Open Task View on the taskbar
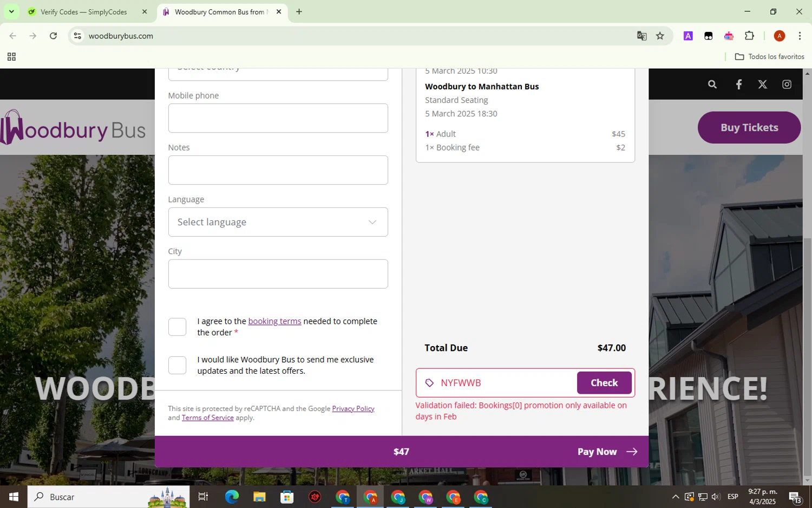The height and width of the screenshot is (508, 812). click(x=204, y=497)
